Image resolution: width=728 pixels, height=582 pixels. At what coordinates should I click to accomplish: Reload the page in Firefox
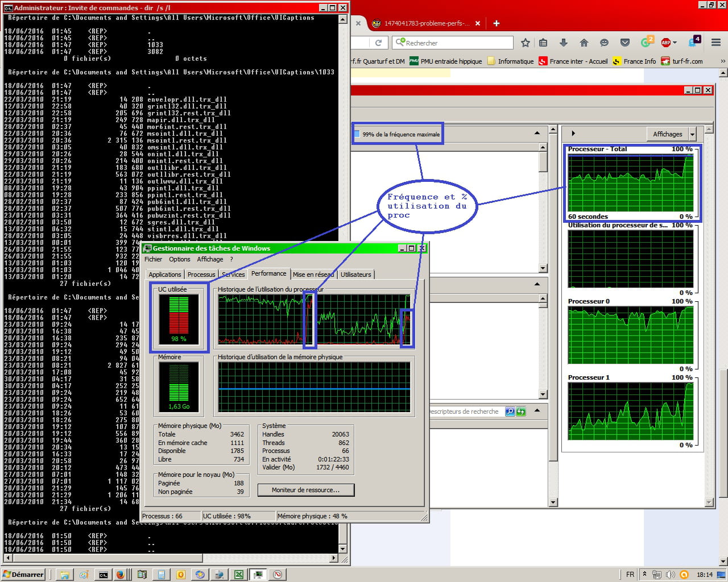(x=379, y=43)
